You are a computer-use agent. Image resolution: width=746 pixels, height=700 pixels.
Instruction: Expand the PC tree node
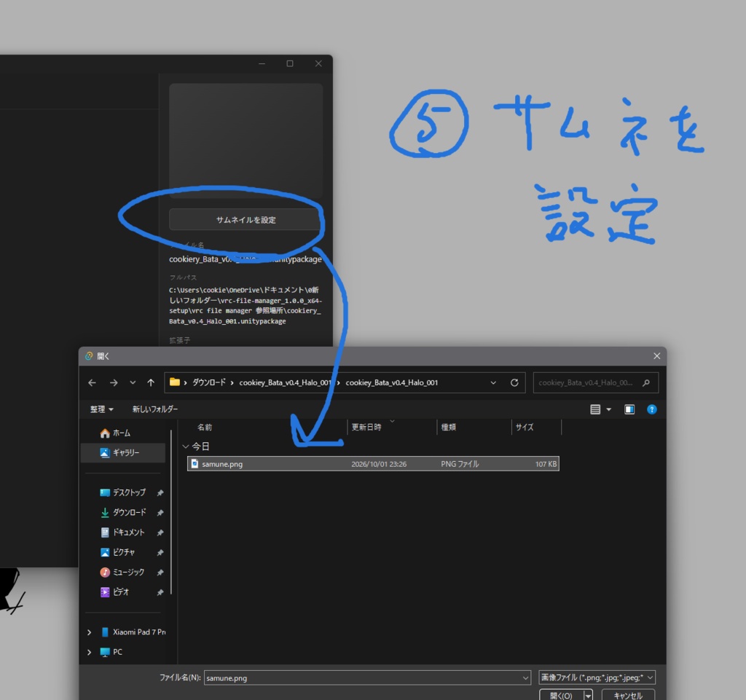click(x=89, y=652)
